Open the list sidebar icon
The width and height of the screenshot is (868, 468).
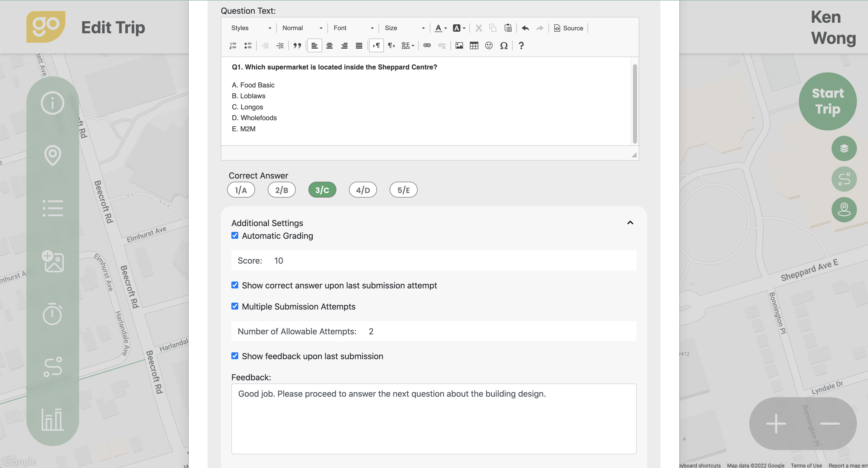(x=53, y=208)
